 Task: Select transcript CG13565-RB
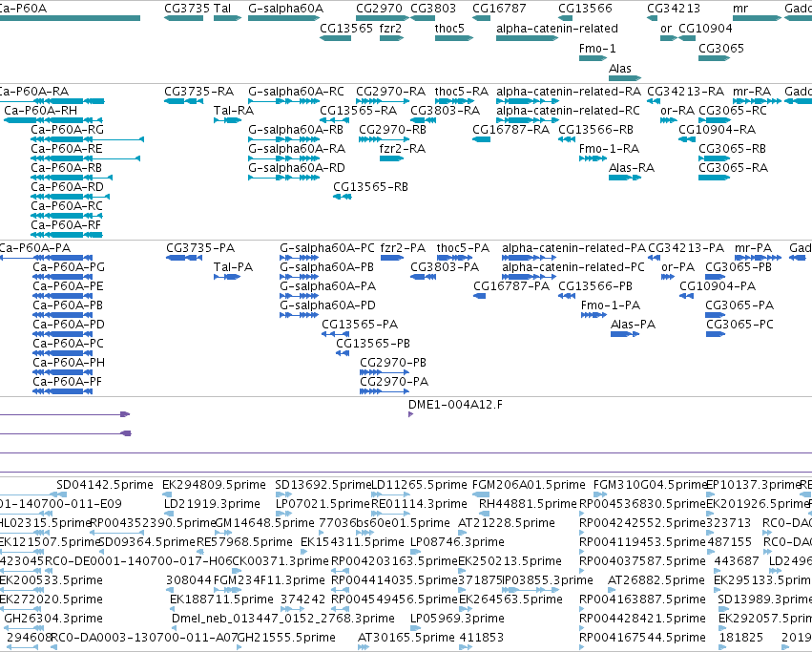pos(371,186)
